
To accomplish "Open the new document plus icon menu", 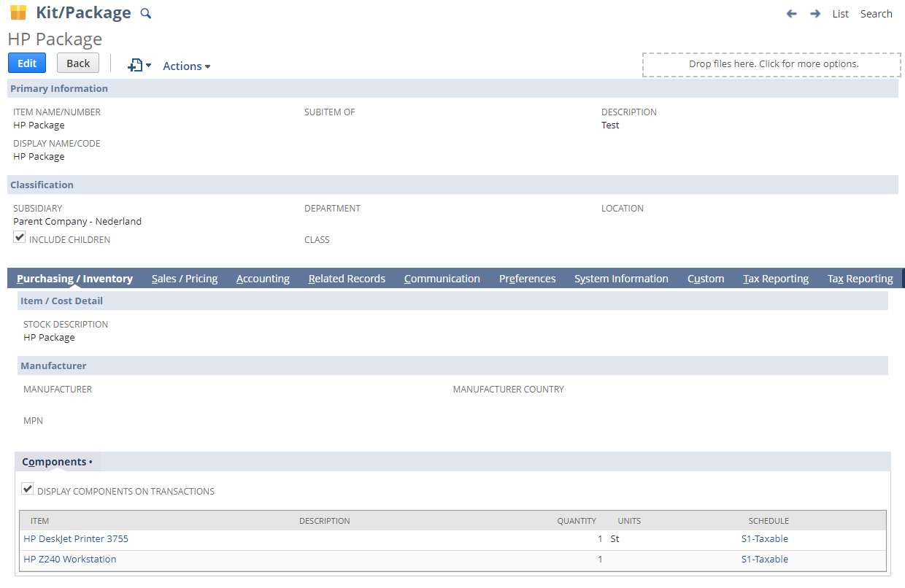I will click(139, 65).
